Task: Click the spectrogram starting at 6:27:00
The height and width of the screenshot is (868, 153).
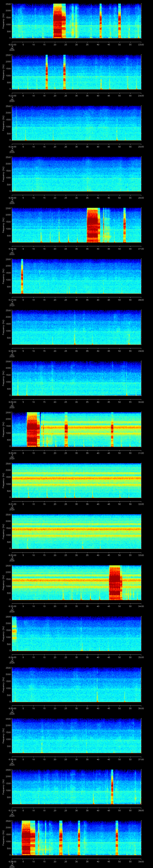Action: coord(76,276)
